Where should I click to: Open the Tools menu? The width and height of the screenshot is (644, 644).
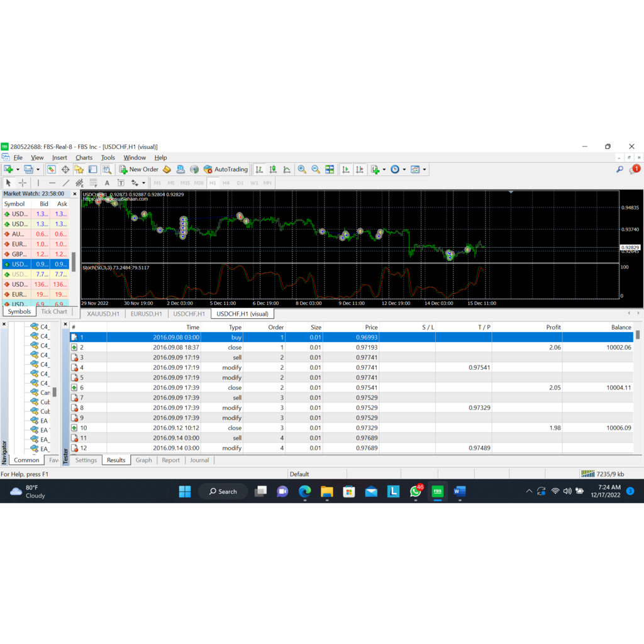coord(108,157)
